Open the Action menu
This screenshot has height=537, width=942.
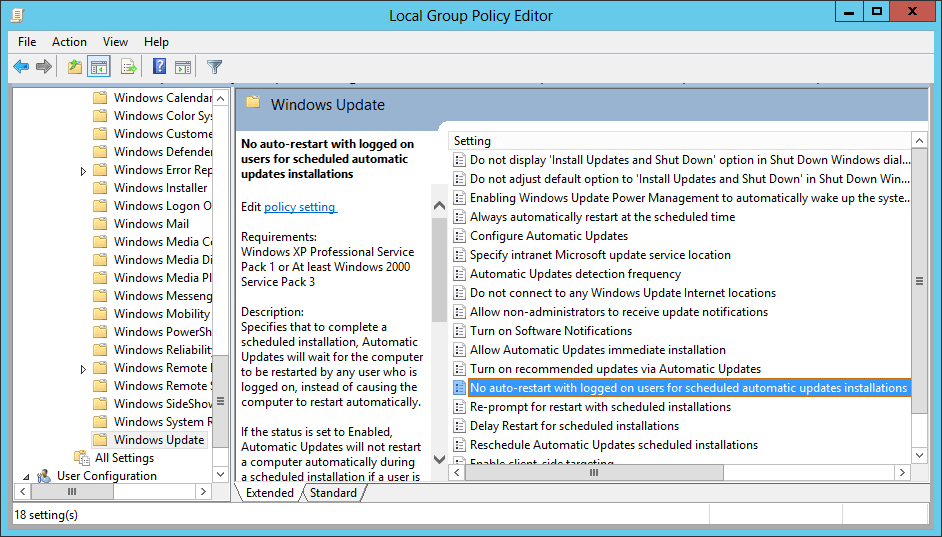click(x=69, y=42)
